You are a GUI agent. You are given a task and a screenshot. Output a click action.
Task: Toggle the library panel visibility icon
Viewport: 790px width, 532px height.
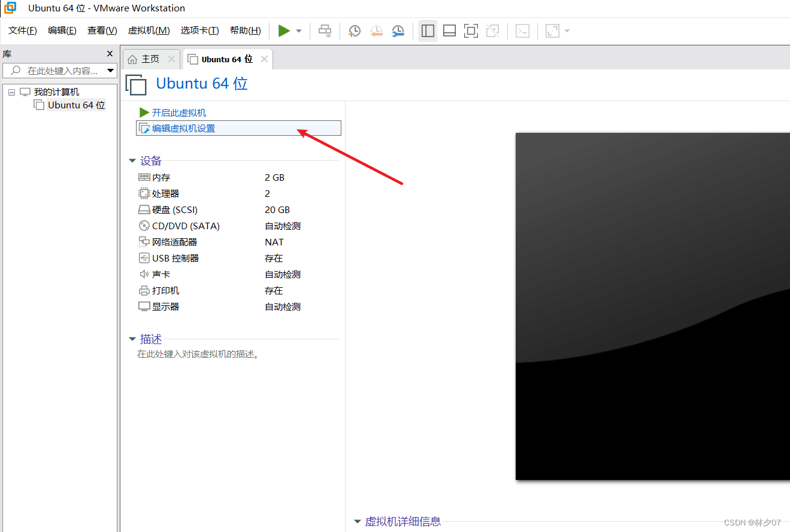(x=428, y=31)
